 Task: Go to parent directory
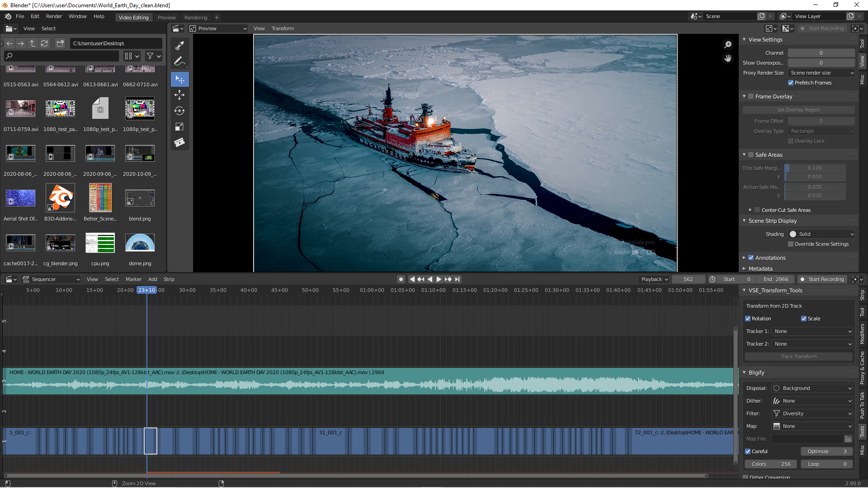33,43
